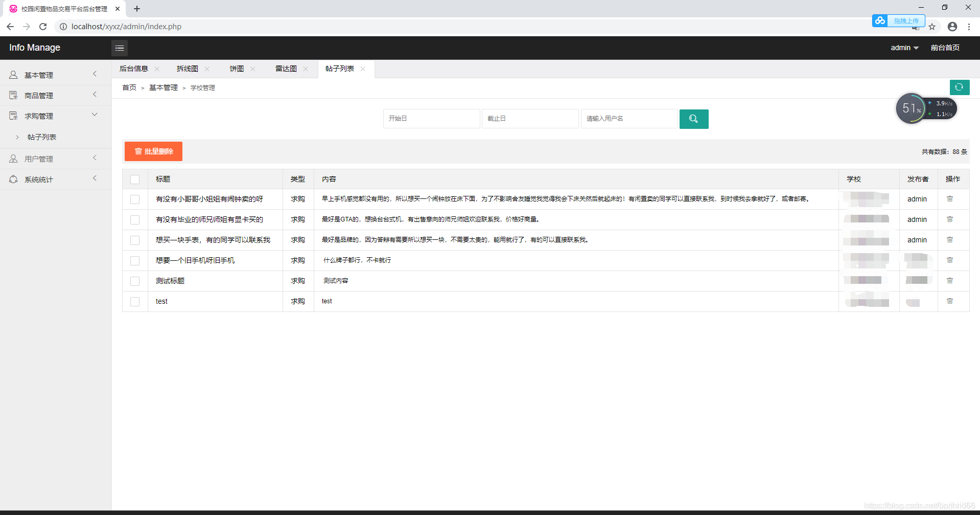The width and height of the screenshot is (980, 515).
Task: Click trash icon in first post row
Action: click(949, 199)
